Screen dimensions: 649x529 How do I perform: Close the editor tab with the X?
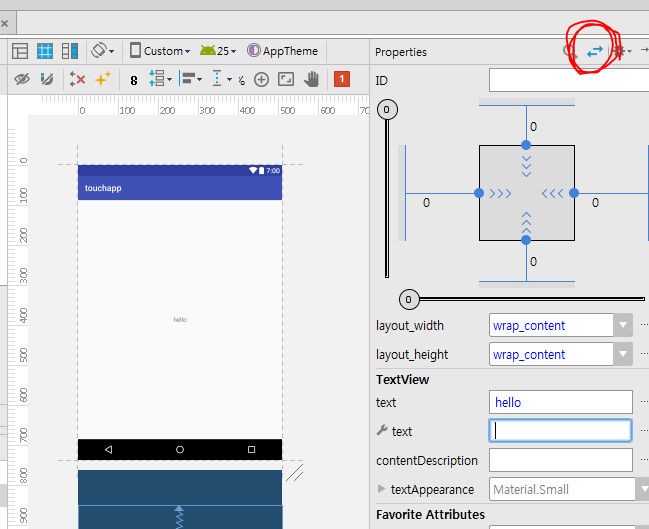[5, 24]
